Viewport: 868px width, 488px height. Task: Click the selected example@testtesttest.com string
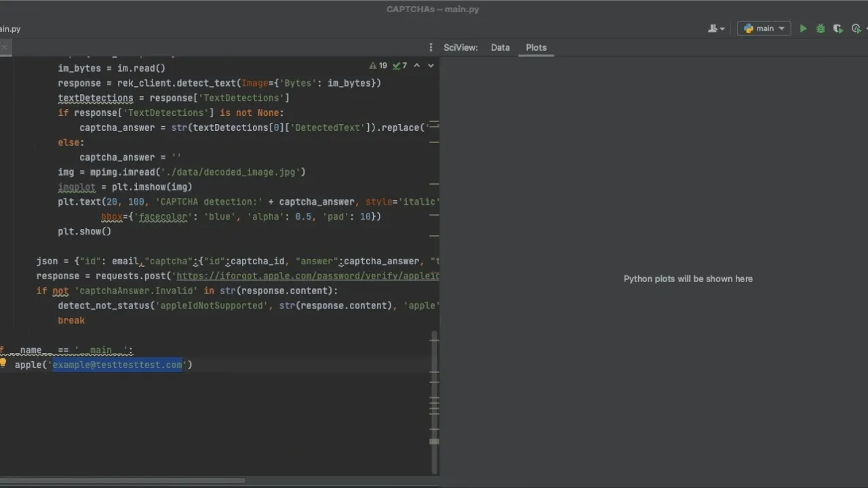[x=117, y=365]
